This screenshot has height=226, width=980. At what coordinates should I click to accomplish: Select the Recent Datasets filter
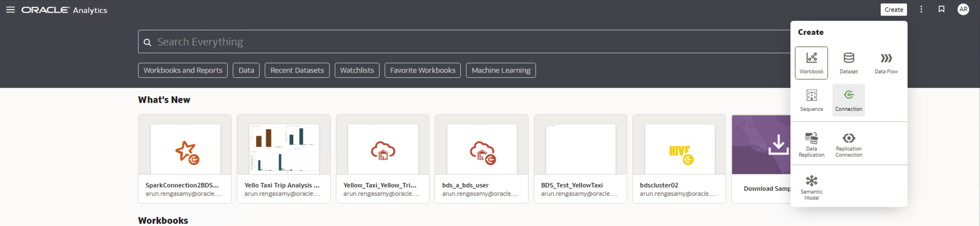297,70
